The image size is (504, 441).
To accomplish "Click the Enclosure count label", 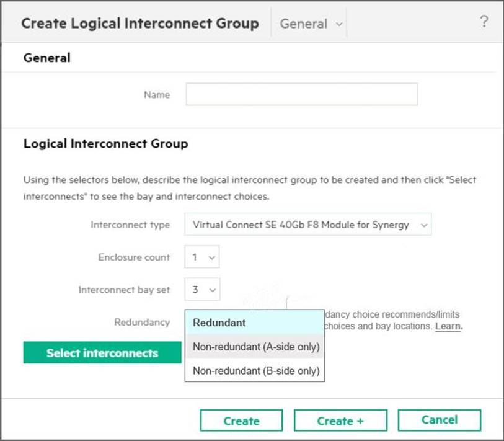I will [x=134, y=257].
